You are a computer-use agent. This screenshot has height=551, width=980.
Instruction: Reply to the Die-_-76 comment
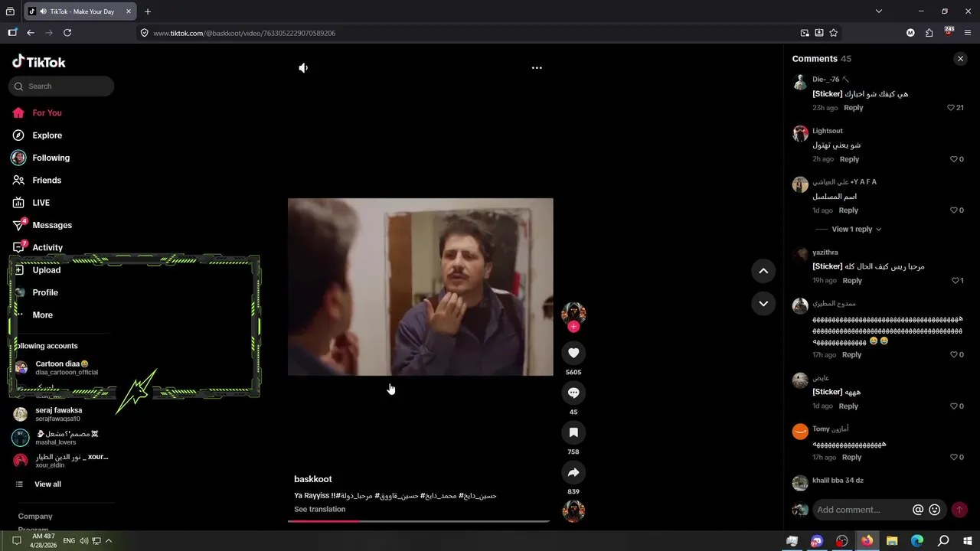point(853,108)
